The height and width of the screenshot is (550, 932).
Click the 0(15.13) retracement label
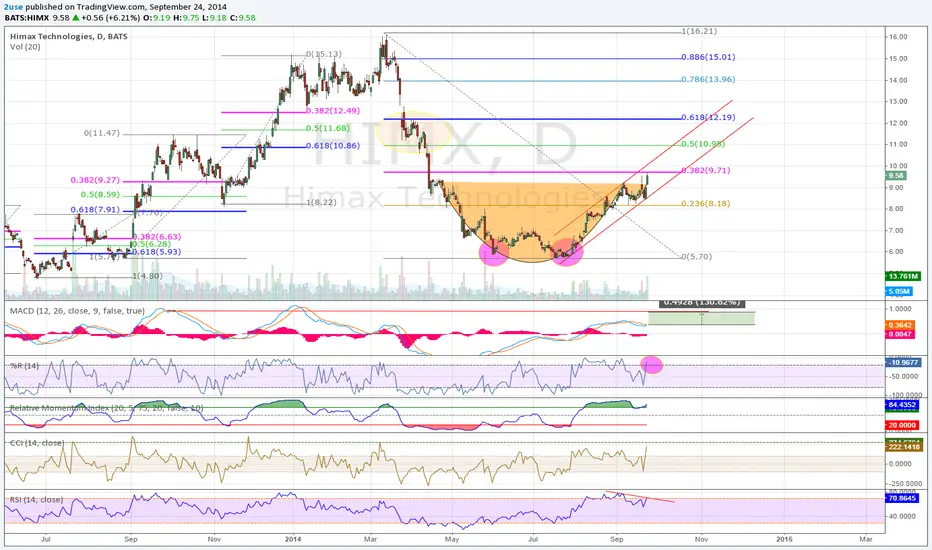(x=324, y=54)
